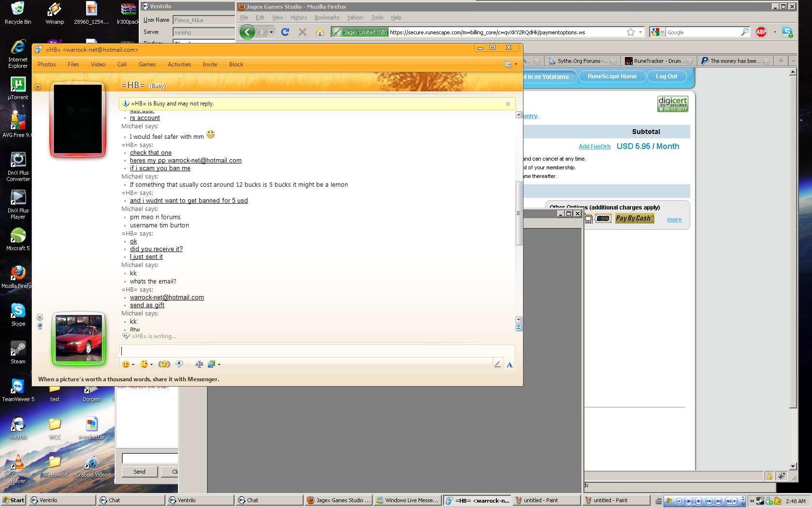812x508 pixels.
Task: Click the Google search magnifier icon
Action: pos(745,32)
